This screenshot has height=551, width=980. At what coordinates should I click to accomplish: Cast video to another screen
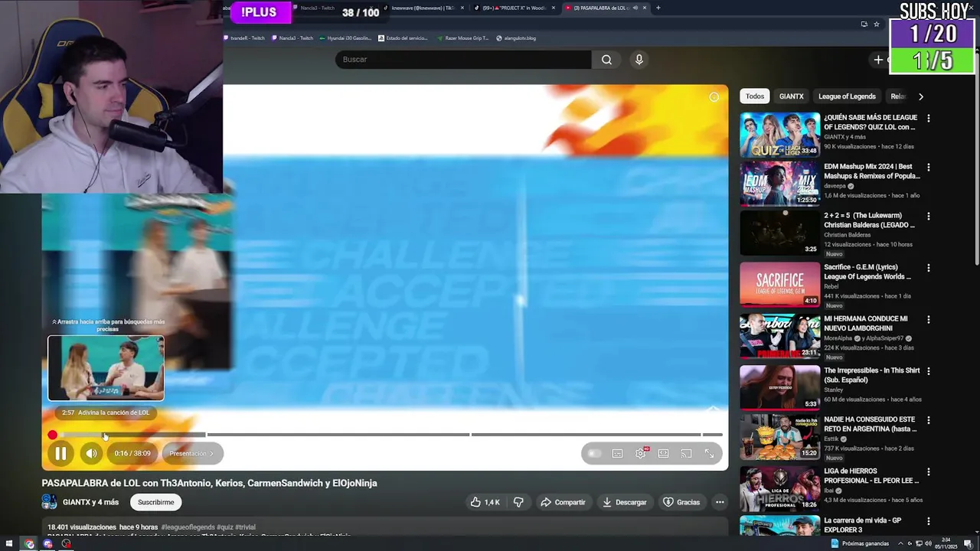pyautogui.click(x=687, y=454)
